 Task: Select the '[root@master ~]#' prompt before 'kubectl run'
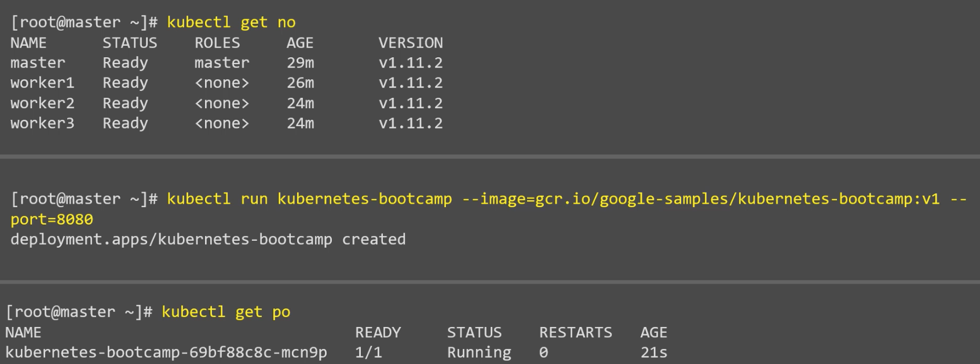tap(84, 199)
